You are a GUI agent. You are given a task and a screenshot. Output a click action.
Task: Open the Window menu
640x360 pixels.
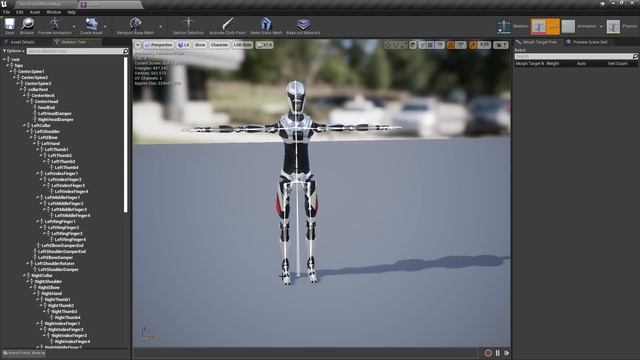(x=53, y=12)
